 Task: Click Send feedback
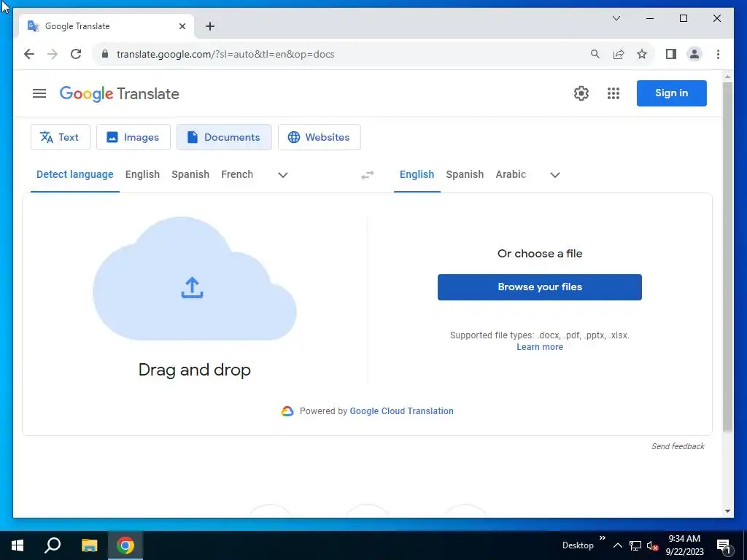pos(678,446)
